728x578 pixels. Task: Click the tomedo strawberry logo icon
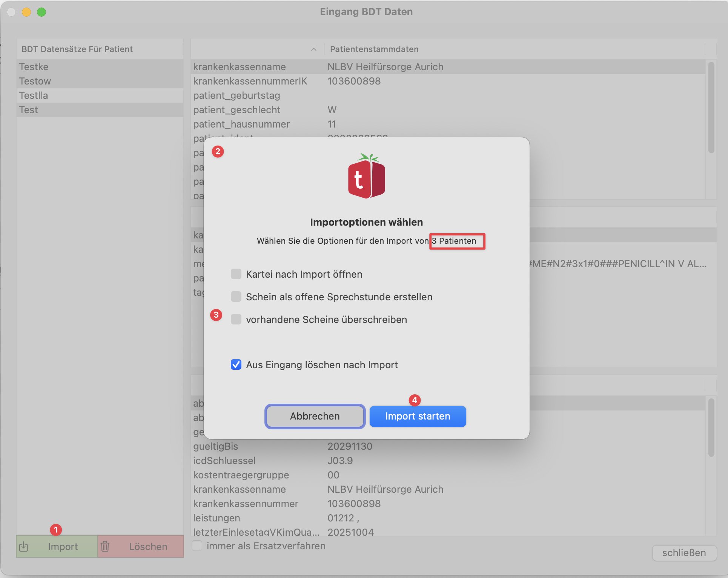[x=366, y=177]
